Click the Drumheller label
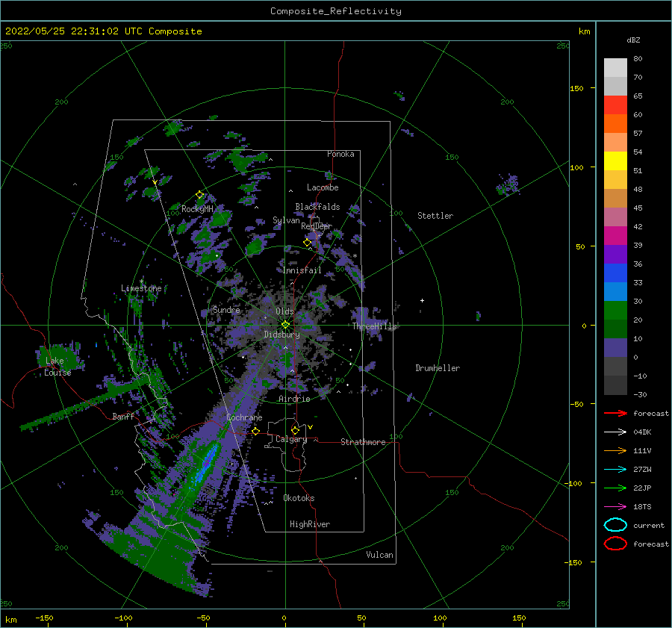 438,368
